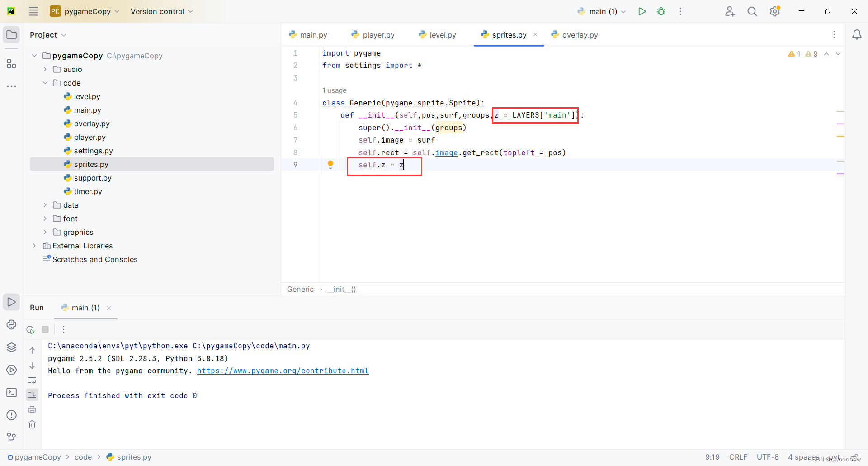The height and width of the screenshot is (466, 868).
Task: Jump down the stack trace arrow
Action: point(32,366)
